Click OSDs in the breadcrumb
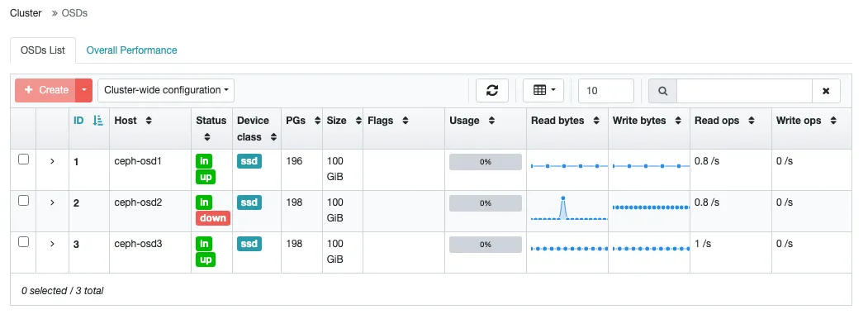Screen dimensions: 868x319 [x=74, y=12]
